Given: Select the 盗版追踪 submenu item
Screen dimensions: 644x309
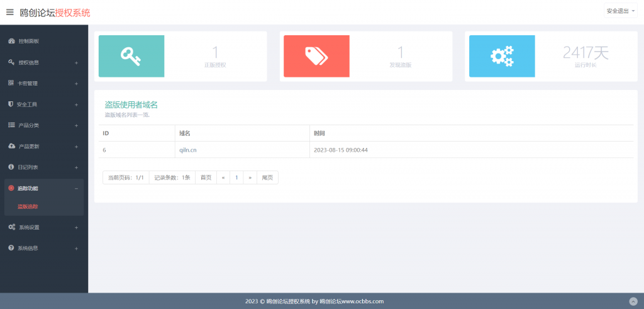Looking at the screenshot, I should click(x=28, y=206).
